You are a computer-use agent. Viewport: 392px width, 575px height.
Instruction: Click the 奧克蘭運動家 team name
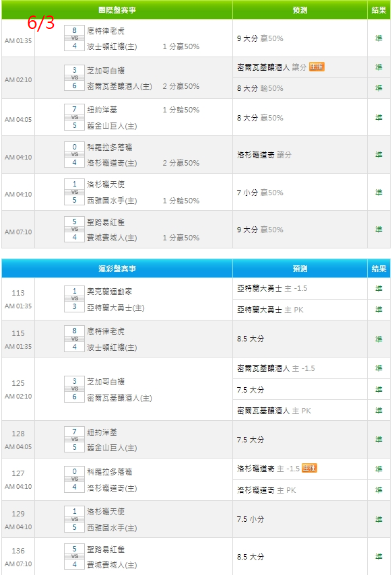click(x=109, y=291)
